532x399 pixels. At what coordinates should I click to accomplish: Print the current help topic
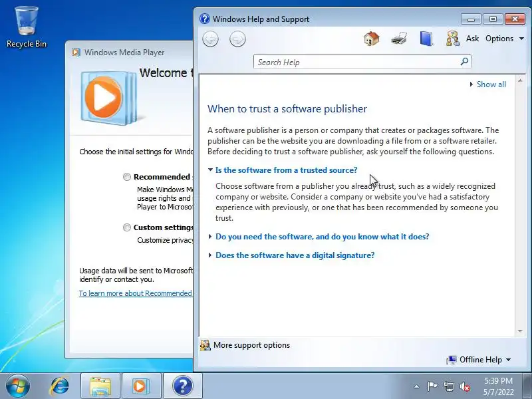(x=398, y=39)
